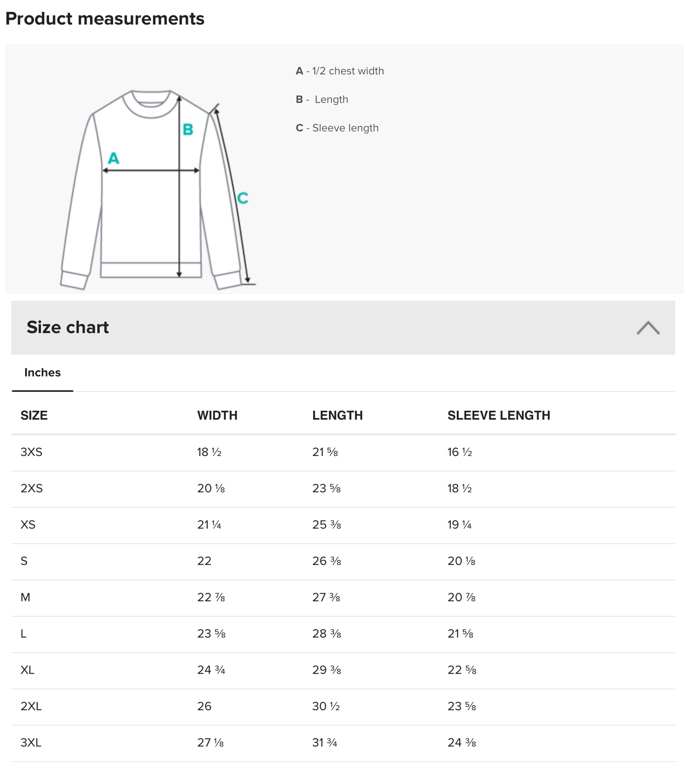Screen dimensions: 684x784
Task: Click the XL sleeve length value 22 ⅝
Action: click(x=462, y=670)
